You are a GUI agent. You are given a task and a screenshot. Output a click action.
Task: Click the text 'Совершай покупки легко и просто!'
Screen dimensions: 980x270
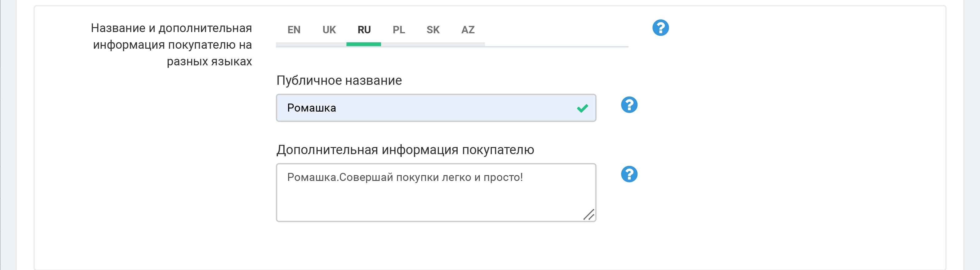431,178
